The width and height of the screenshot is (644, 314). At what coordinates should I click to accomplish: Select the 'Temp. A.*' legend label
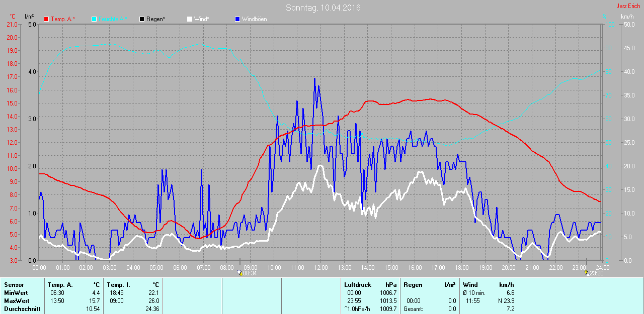coord(63,19)
